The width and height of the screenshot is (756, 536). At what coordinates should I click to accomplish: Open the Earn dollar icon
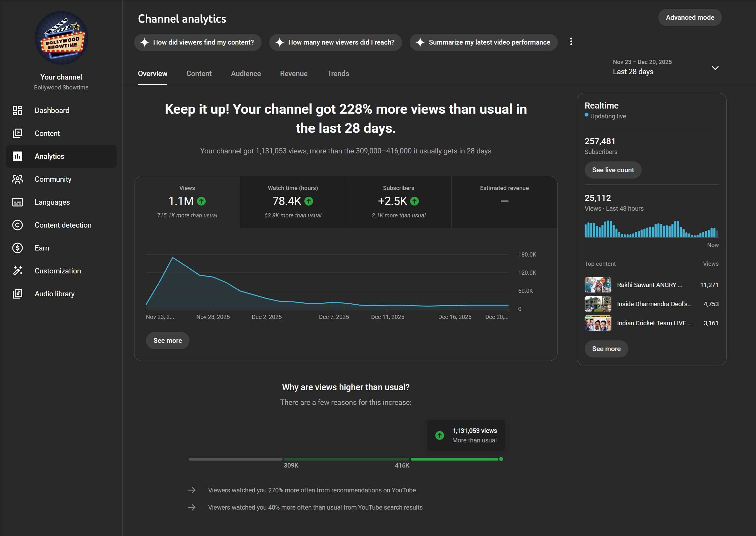tap(18, 248)
